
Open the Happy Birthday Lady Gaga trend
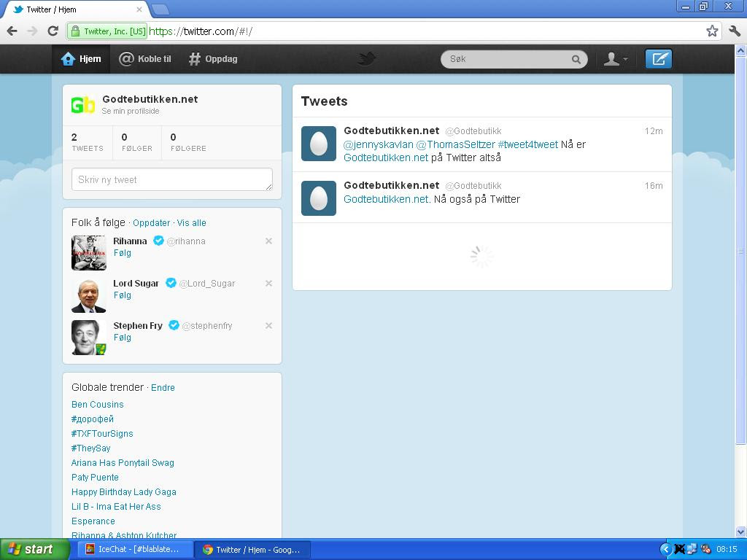click(x=124, y=492)
